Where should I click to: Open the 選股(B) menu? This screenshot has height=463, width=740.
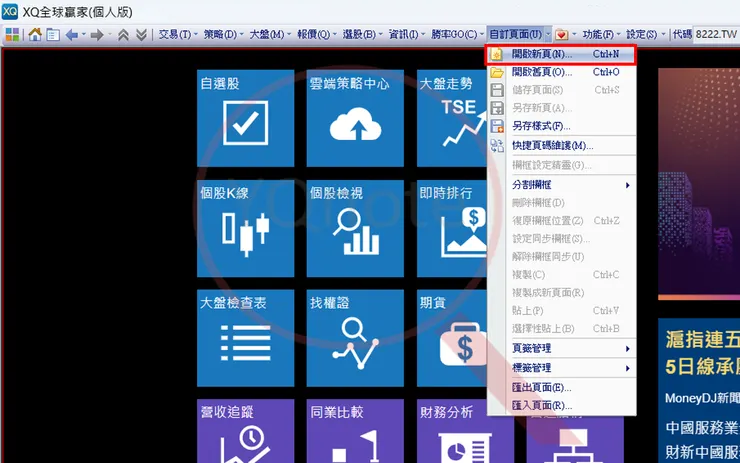click(x=362, y=35)
